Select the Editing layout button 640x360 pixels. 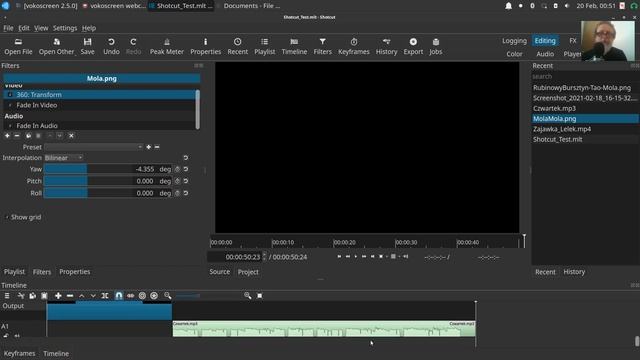[545, 41]
